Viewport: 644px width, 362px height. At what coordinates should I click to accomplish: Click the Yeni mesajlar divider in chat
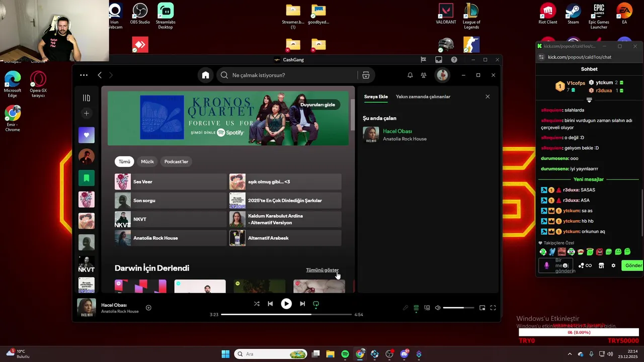click(x=589, y=179)
